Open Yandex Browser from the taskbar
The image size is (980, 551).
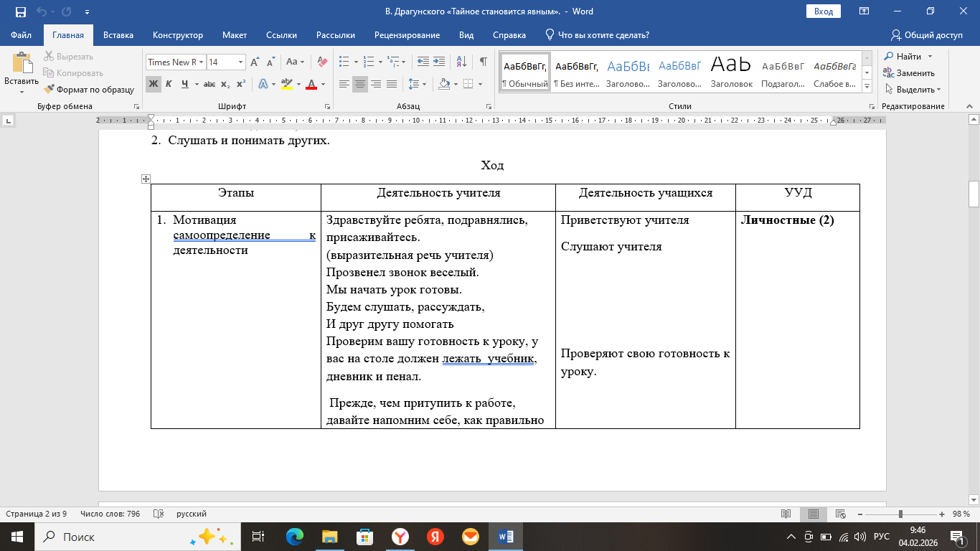[400, 537]
